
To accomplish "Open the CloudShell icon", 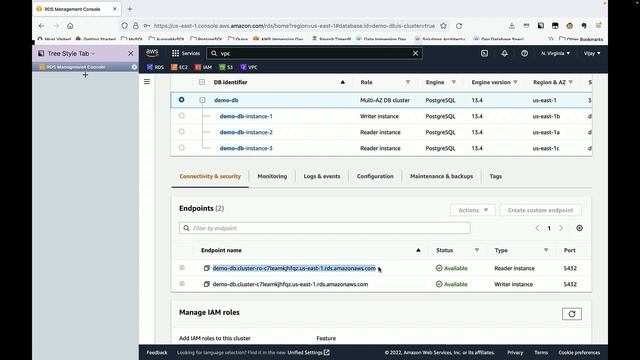I will (x=484, y=53).
